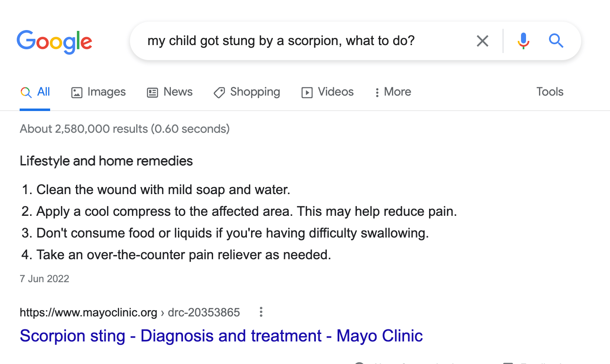Clear the search query with the X icon
This screenshot has width=610, height=364.
coord(483,41)
